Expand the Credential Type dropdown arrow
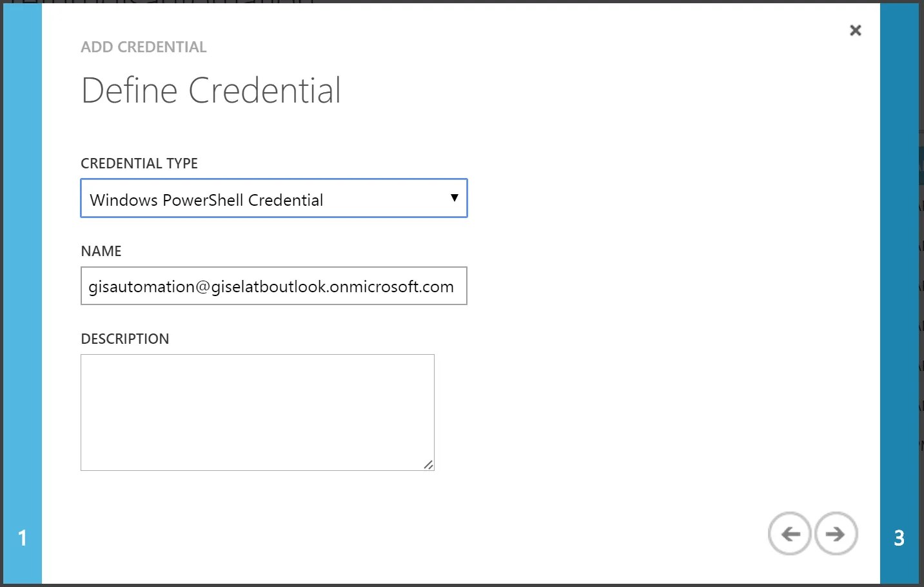This screenshot has width=924, height=587. pos(454,198)
